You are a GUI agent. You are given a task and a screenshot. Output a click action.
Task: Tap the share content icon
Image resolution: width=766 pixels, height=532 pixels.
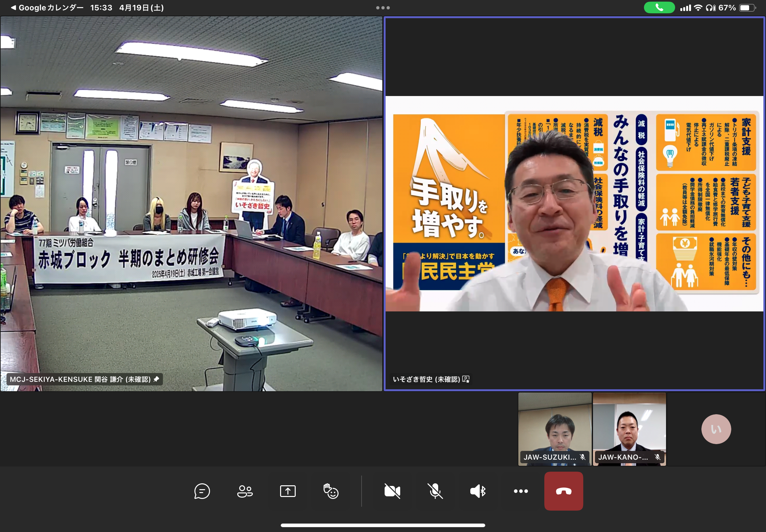(288, 491)
